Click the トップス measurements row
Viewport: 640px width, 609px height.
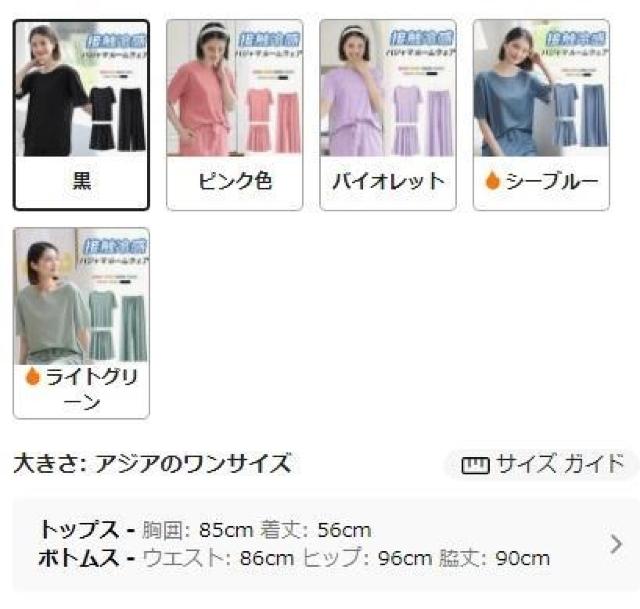205,530
